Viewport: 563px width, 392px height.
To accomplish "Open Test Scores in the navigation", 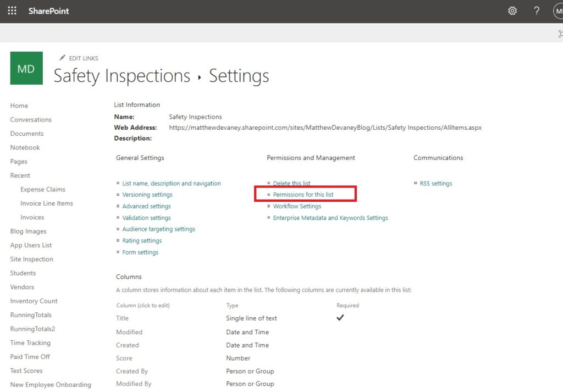I will pyautogui.click(x=26, y=371).
